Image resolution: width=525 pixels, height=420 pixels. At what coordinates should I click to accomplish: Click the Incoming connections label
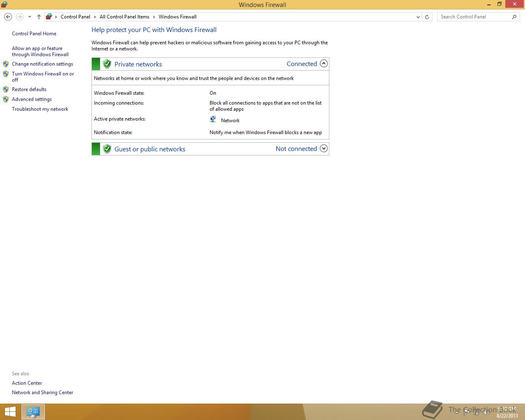pyautogui.click(x=119, y=103)
